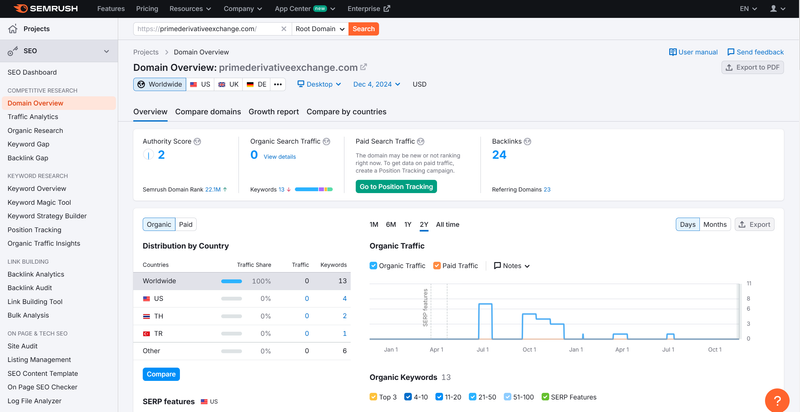Click the TH flag in country table
The image size is (800, 412).
[x=146, y=316]
